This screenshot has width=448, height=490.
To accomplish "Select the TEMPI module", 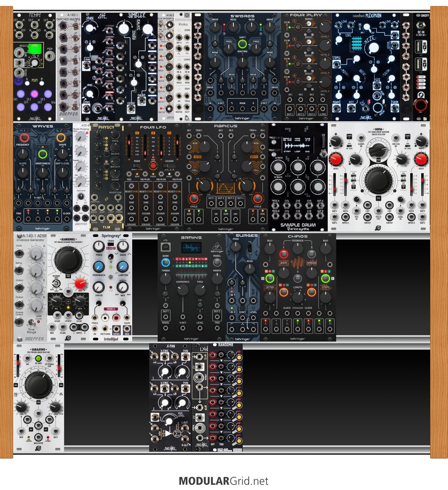I will pos(34,66).
